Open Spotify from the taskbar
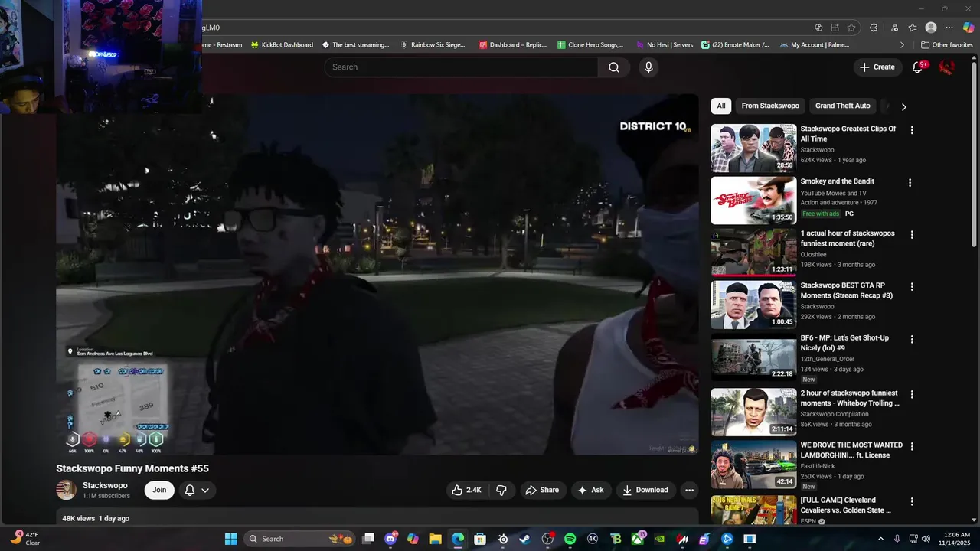Screen dimensions: 980x551 point(570,539)
